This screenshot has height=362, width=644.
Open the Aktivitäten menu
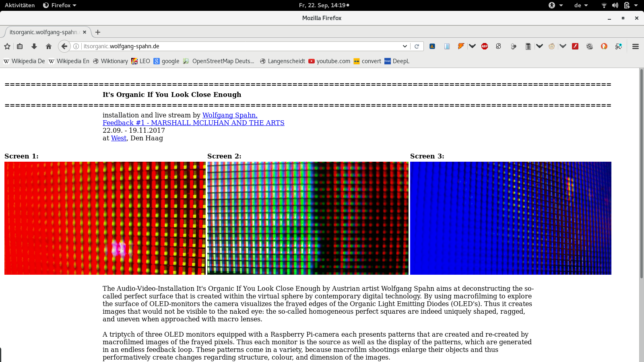pos(19,5)
